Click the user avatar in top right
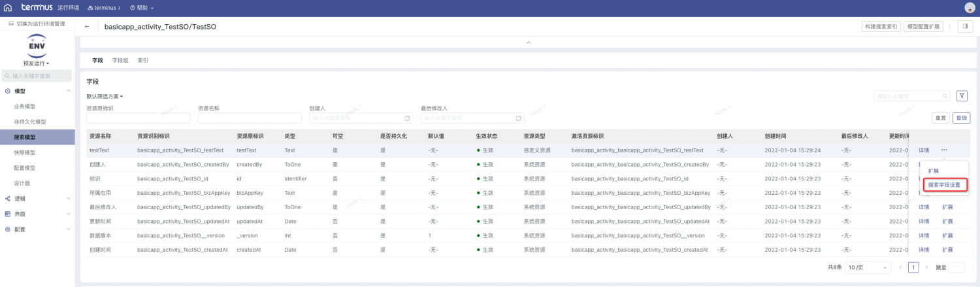The height and width of the screenshot is (287, 980). 970,8
